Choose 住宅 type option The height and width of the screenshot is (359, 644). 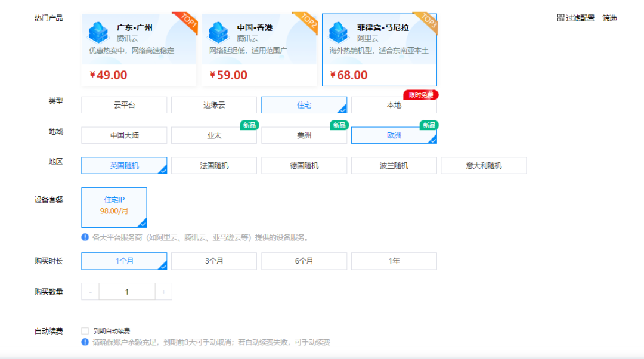pyautogui.click(x=304, y=105)
